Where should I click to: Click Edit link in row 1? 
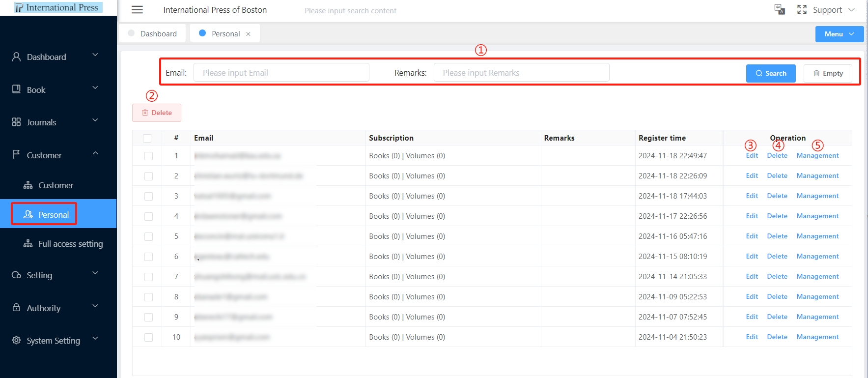click(752, 156)
